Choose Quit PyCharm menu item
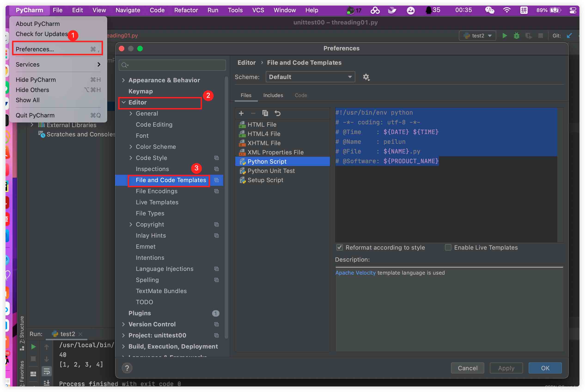 [58, 115]
